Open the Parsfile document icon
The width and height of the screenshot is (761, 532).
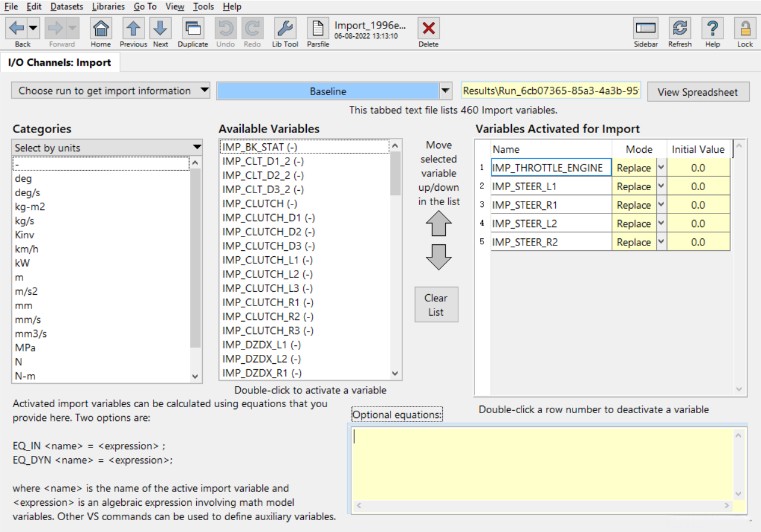click(x=318, y=29)
